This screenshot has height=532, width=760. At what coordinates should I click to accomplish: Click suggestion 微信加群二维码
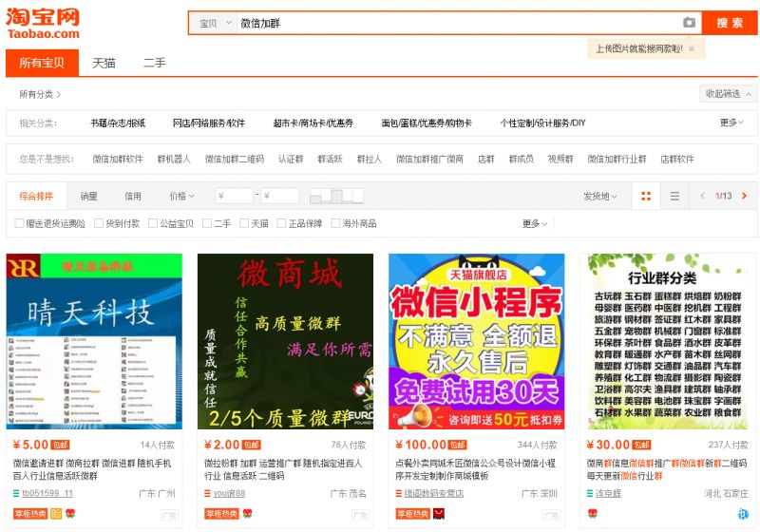(235, 159)
